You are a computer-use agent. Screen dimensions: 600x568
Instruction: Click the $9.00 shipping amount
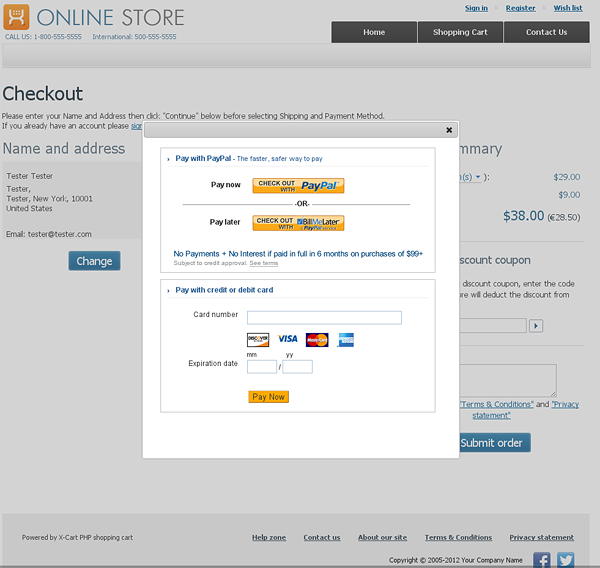pos(569,194)
